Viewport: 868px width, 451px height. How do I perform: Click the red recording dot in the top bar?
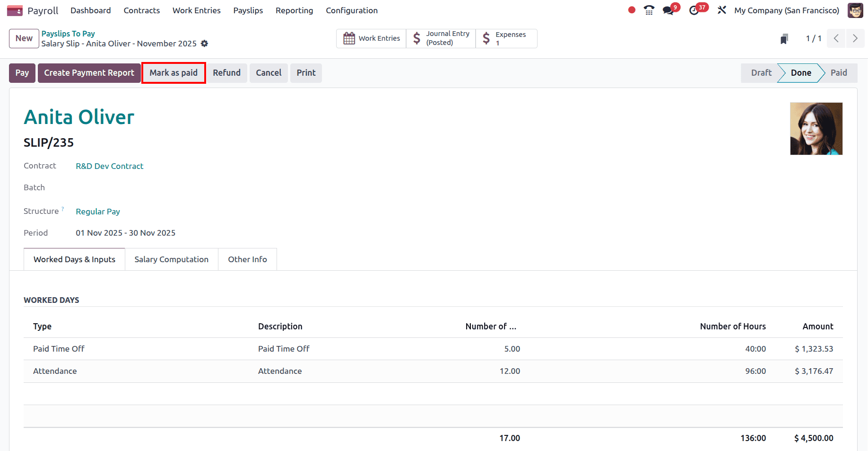point(631,9)
